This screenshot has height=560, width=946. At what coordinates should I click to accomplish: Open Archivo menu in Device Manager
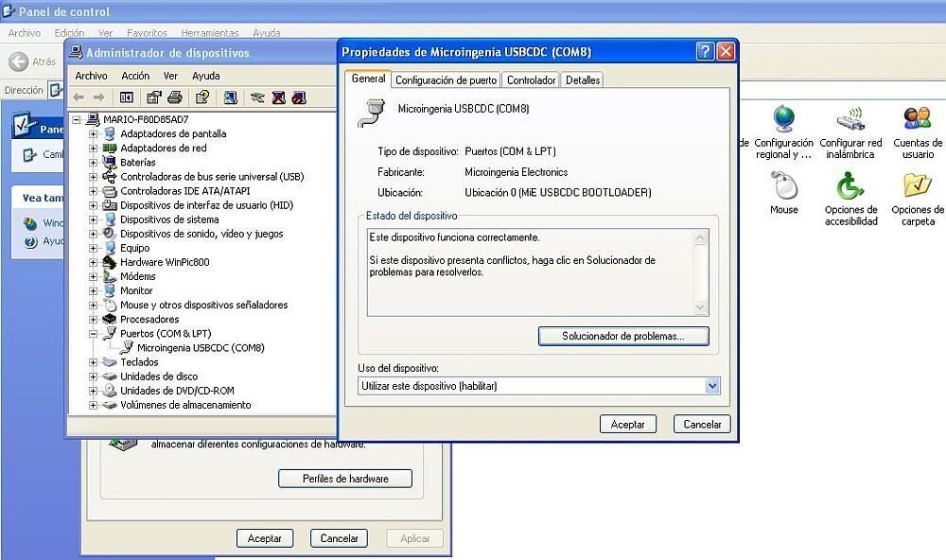point(91,76)
